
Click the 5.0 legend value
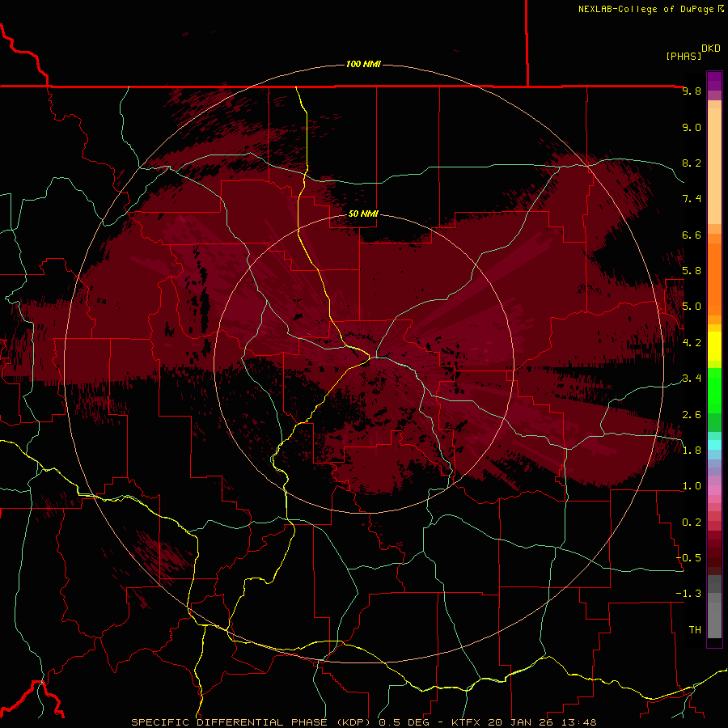(x=692, y=307)
